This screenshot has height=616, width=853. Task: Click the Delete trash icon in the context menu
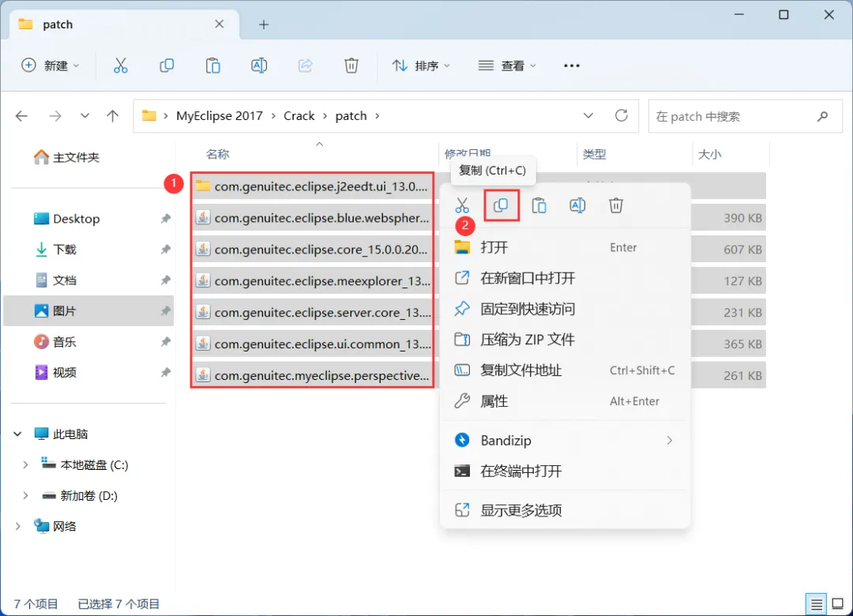616,205
